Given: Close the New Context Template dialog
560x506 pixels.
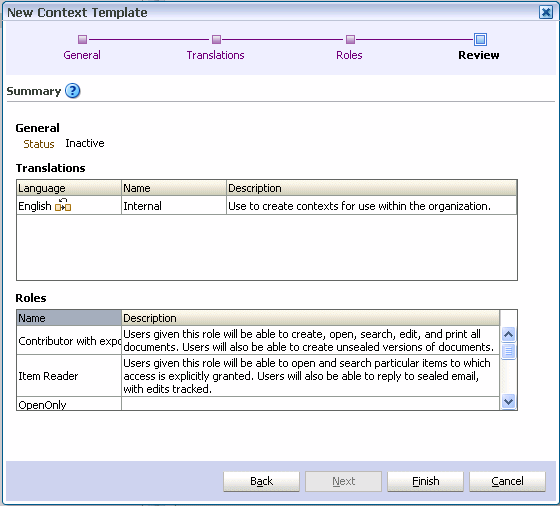Looking at the screenshot, I should (546, 12).
